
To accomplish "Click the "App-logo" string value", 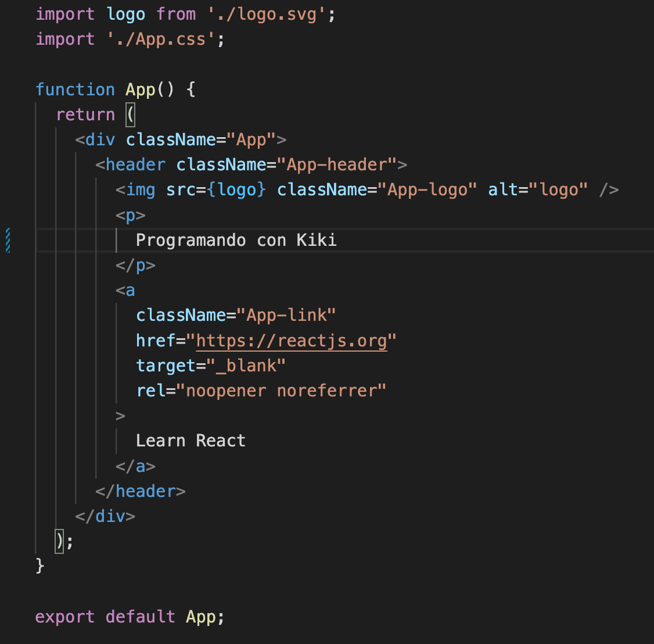I will [427, 190].
